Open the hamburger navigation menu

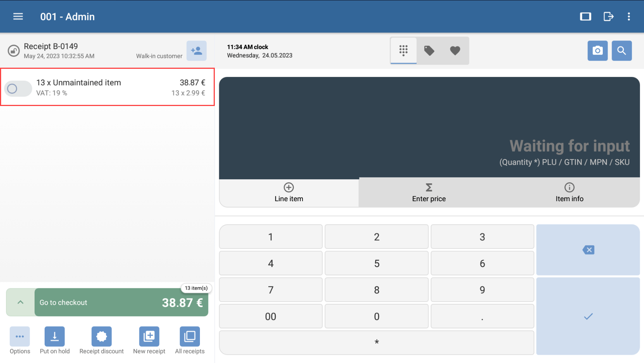tap(18, 16)
